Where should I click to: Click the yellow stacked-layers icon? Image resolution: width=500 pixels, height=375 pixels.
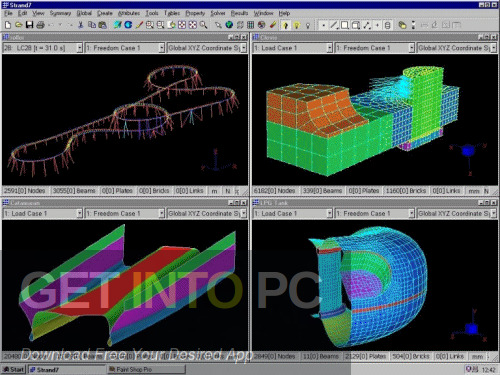pyautogui.click(x=402, y=25)
